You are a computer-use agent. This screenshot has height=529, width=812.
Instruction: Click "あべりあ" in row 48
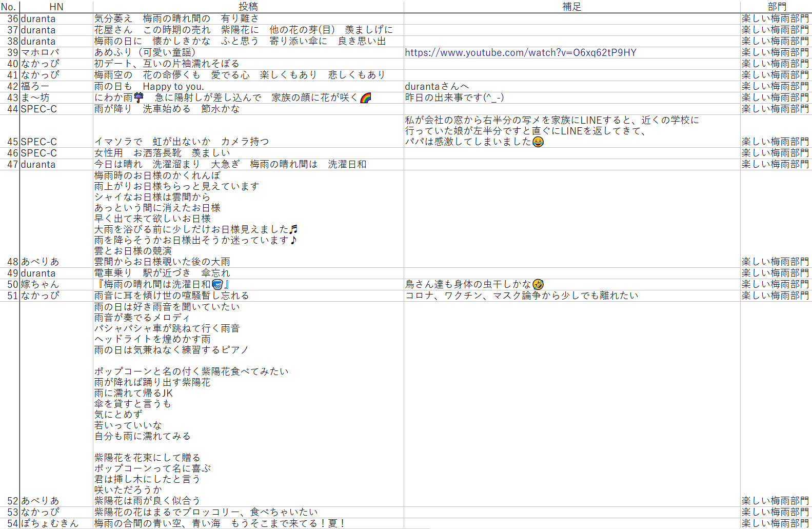40,262
